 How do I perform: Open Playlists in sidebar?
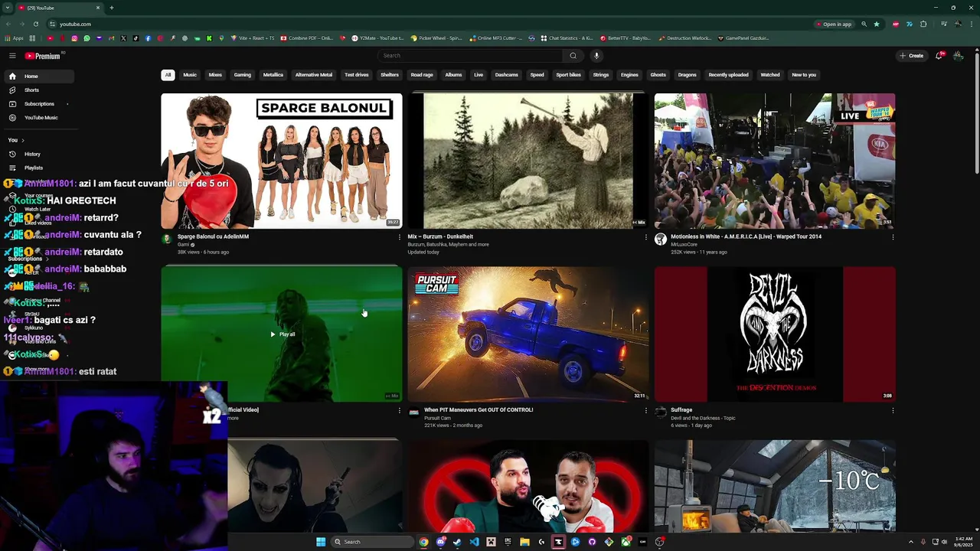38,168
